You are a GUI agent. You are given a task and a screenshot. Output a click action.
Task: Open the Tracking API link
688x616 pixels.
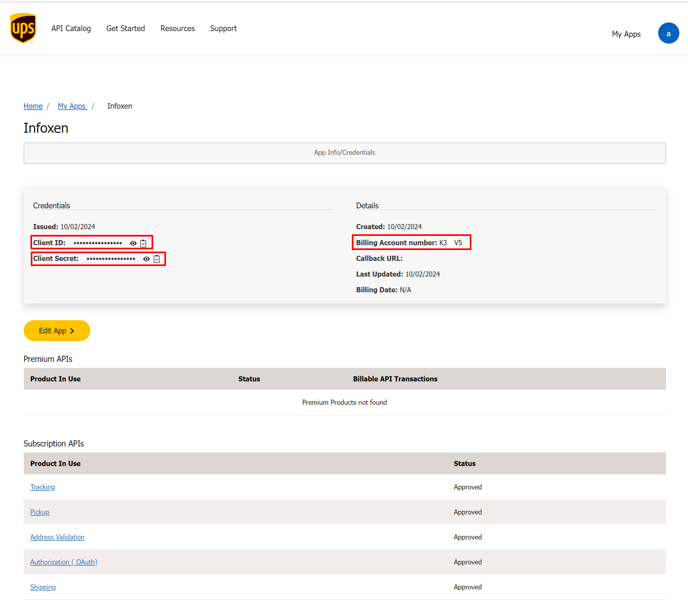click(43, 487)
